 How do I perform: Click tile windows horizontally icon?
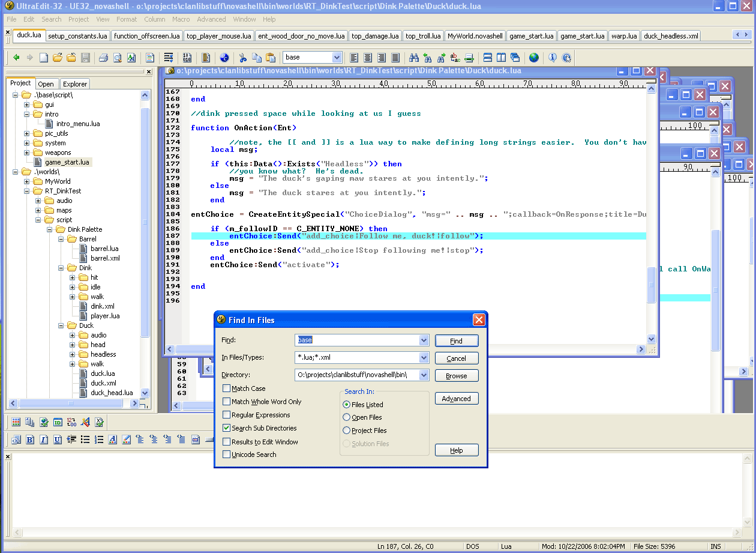point(487,58)
